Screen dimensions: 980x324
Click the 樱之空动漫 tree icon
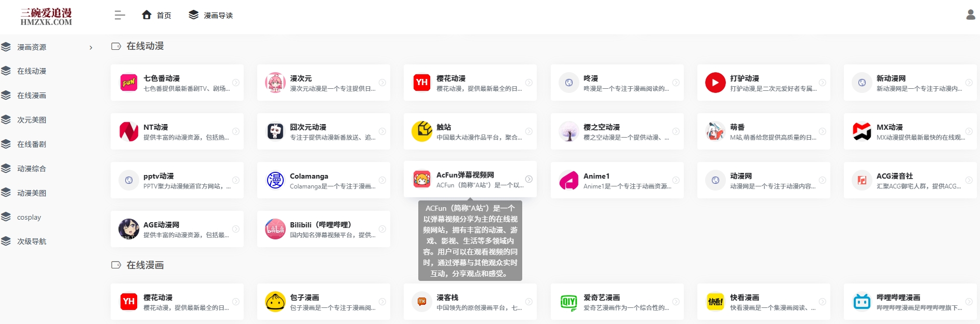[x=569, y=131]
